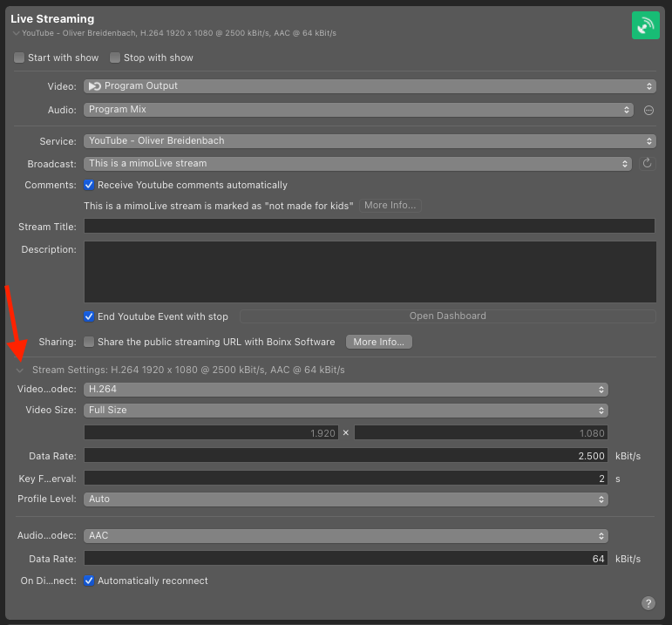Disable Automatically reconnect checkbox
Image resolution: width=672 pixels, height=625 pixels.
tap(89, 581)
